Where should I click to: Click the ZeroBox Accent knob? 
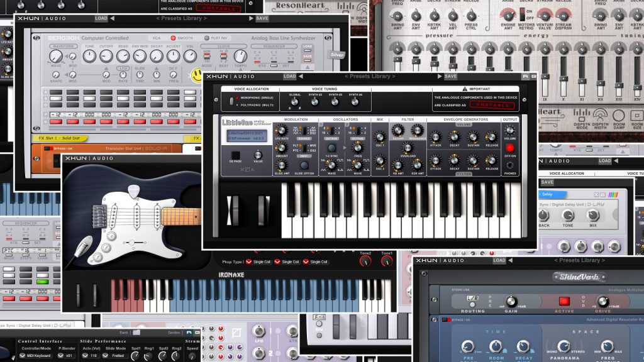[173, 56]
